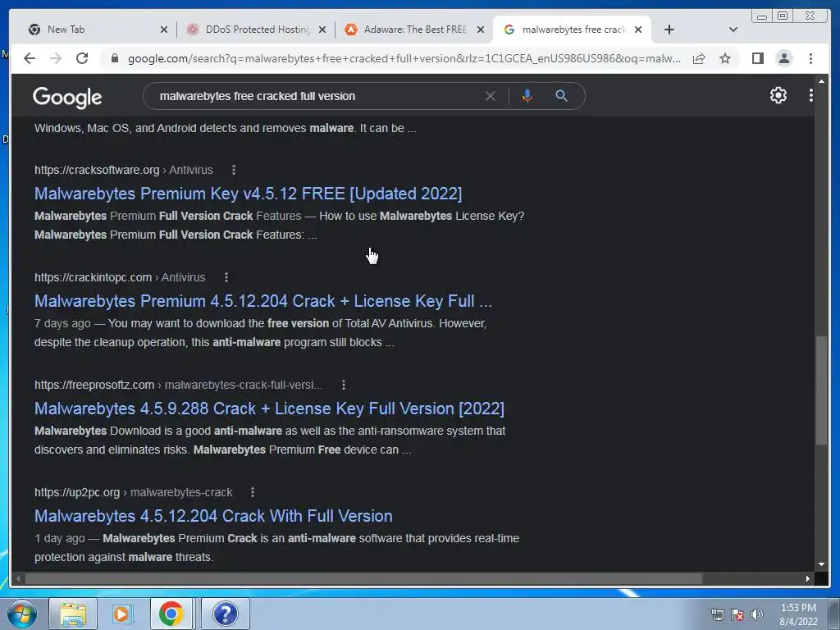The height and width of the screenshot is (630, 840).
Task: Switch to the Adaware tab
Action: [414, 30]
